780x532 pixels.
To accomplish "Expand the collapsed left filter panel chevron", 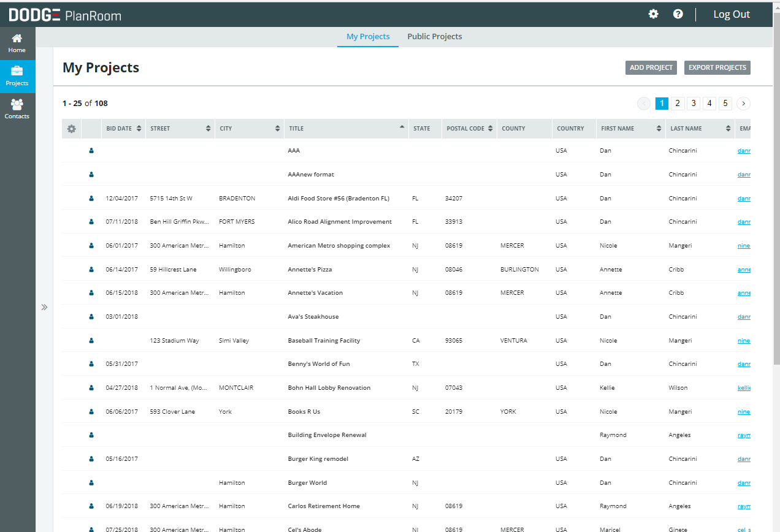I will coord(44,307).
